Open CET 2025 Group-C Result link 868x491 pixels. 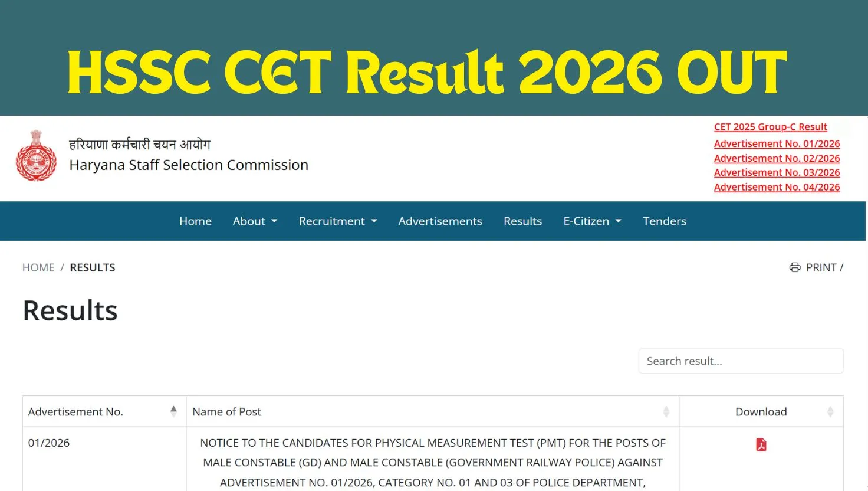770,127
